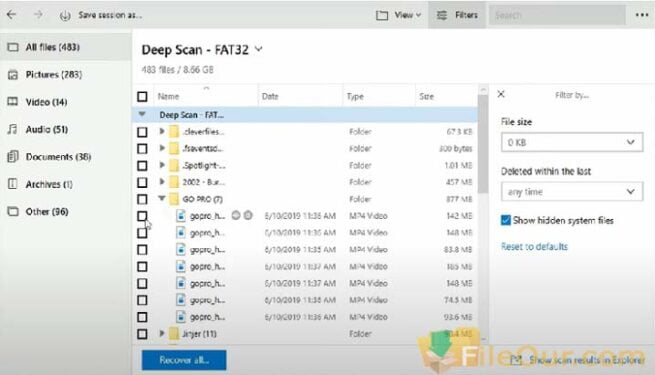The height and width of the screenshot is (375, 655).
Task: Expand the .Spotlight folder
Action: [162, 165]
